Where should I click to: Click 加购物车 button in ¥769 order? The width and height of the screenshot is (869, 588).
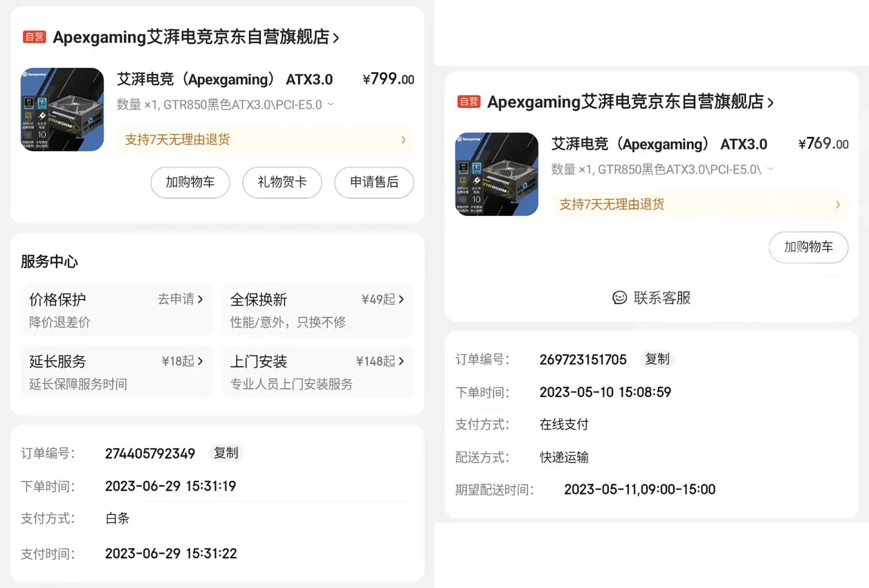pos(808,247)
